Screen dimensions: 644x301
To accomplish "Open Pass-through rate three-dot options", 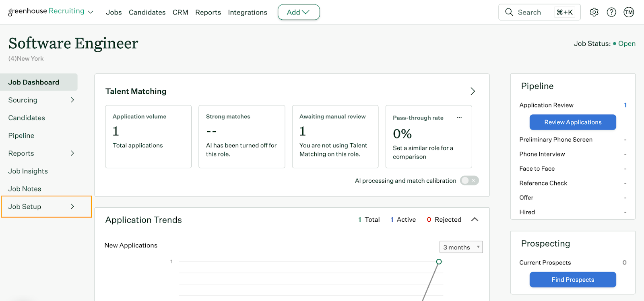I will (x=459, y=118).
